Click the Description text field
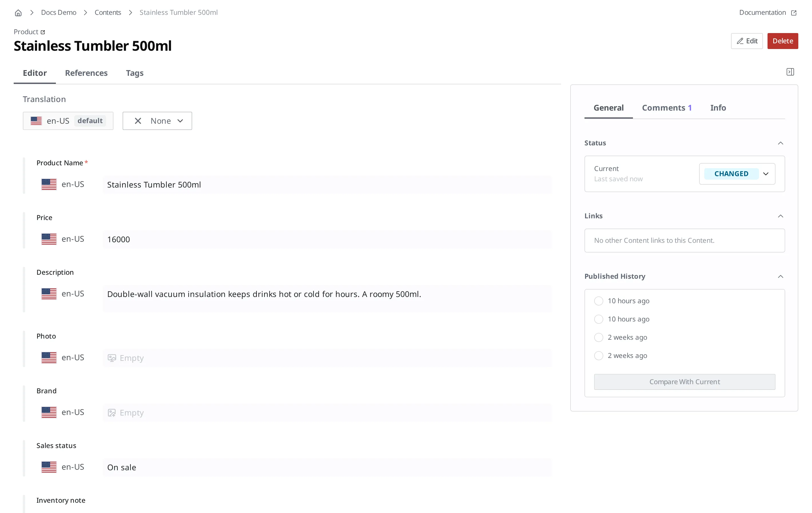 pyautogui.click(x=327, y=298)
